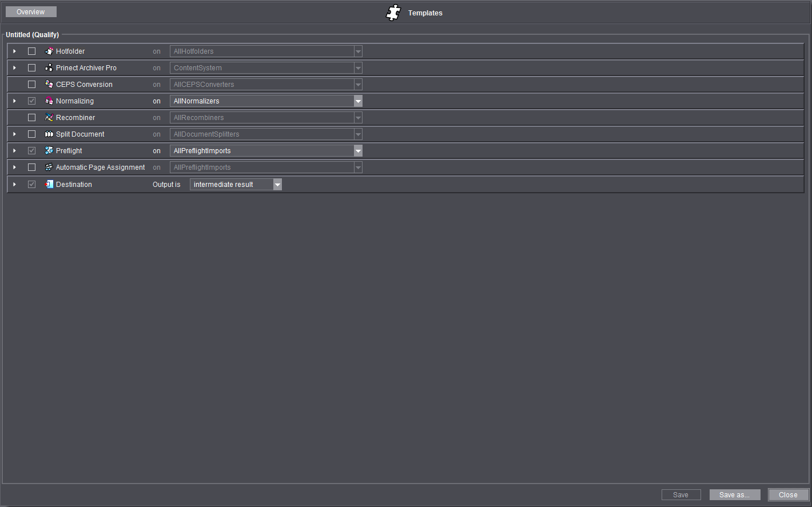Click the Prinect Archiver Pro icon
This screenshot has width=812, height=507.
49,68
